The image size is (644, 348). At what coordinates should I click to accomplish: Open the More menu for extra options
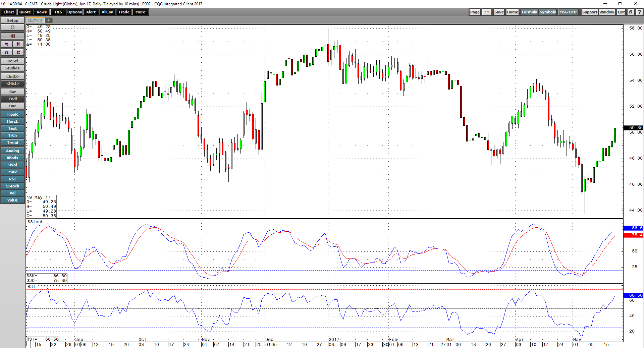click(140, 12)
